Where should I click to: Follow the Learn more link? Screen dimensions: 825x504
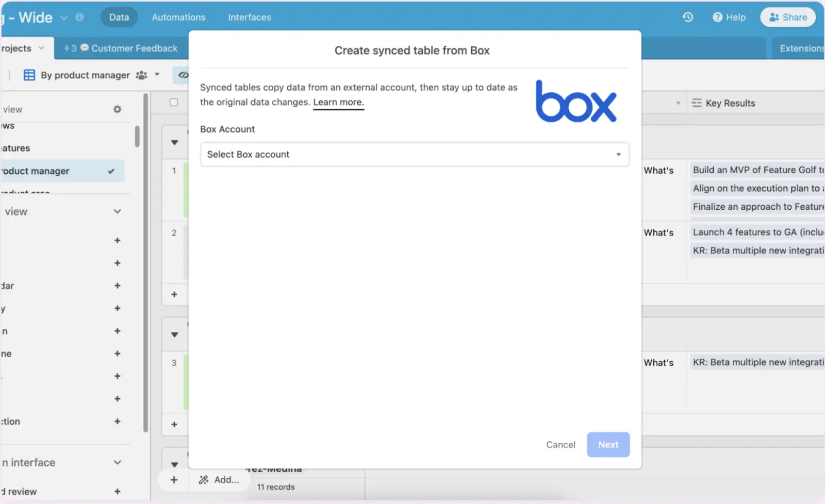coord(338,102)
